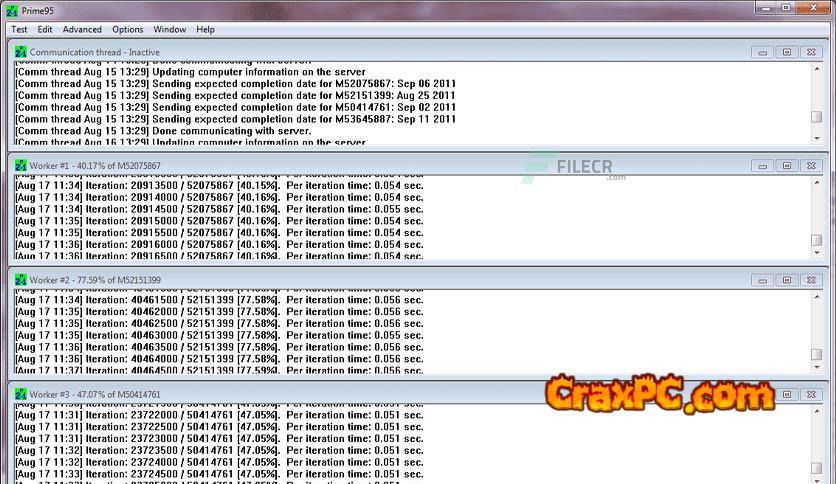This screenshot has height=484, width=836.
Task: Close the Worker #2 window
Action: (x=811, y=280)
